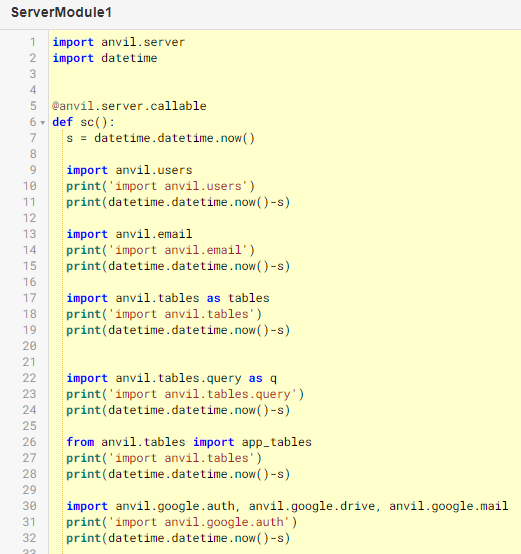521x554 pixels.
Task: Place cursor at 's = datetime.datetime.now()'
Action: (160, 138)
